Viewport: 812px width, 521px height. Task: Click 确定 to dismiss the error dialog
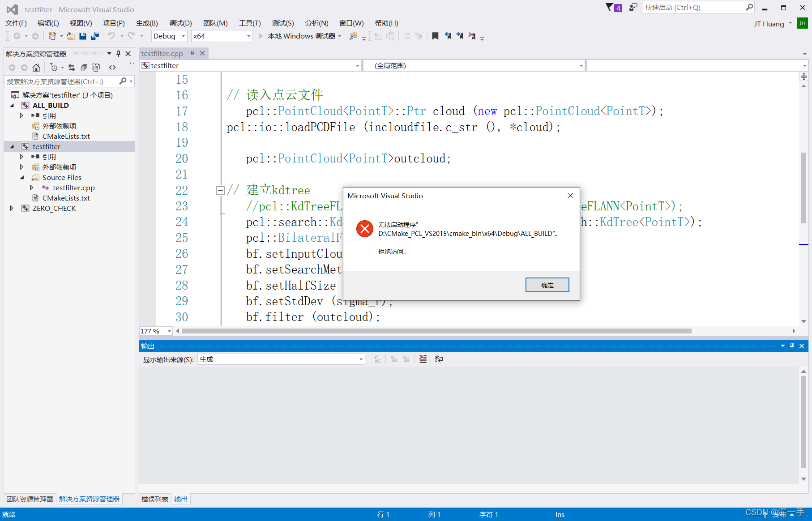[547, 285]
